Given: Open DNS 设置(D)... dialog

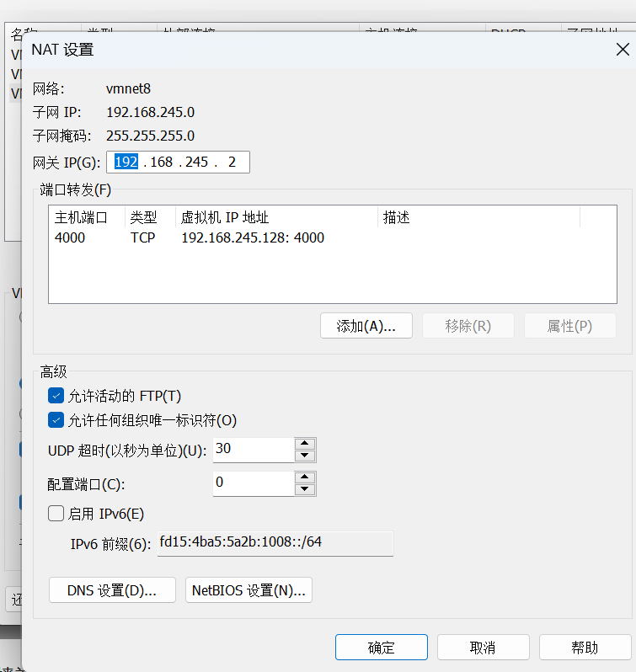Looking at the screenshot, I should [x=112, y=590].
